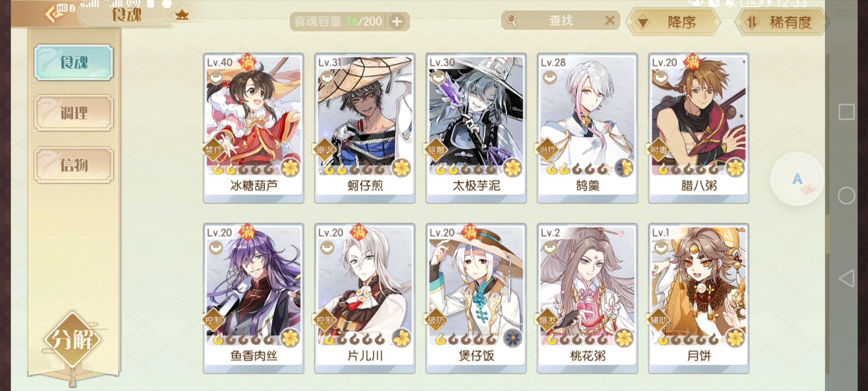Screen dimensions: 868x391
Task: Toggle sort order 降序 button
Action: [x=673, y=22]
